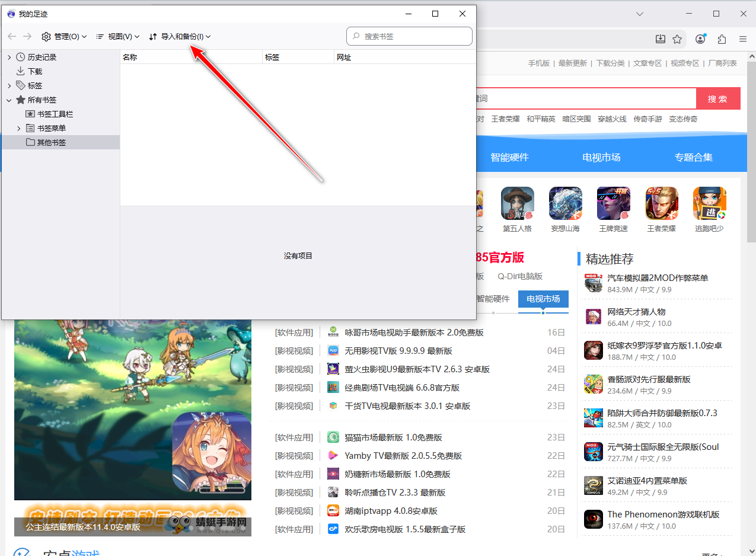Click the 厂商列表 link
This screenshot has width=756, height=556.
pos(722,63)
